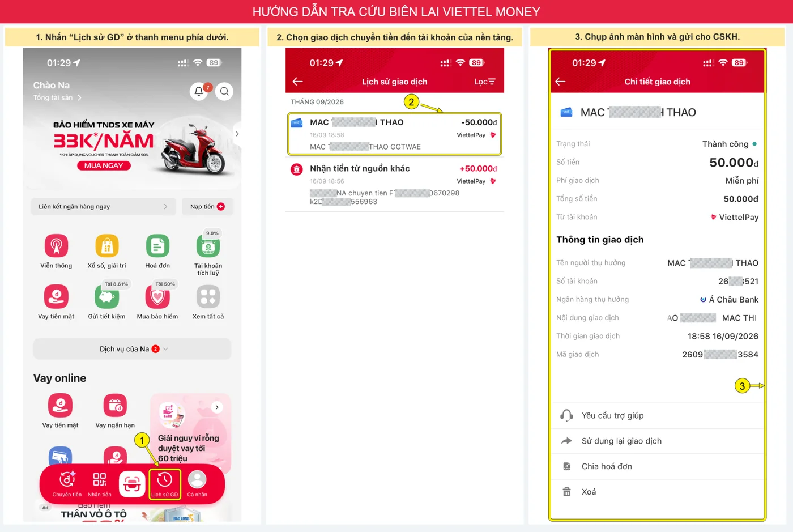
Task: Select Nhận tiền từ nguồn khác transaction
Action: tap(394, 185)
